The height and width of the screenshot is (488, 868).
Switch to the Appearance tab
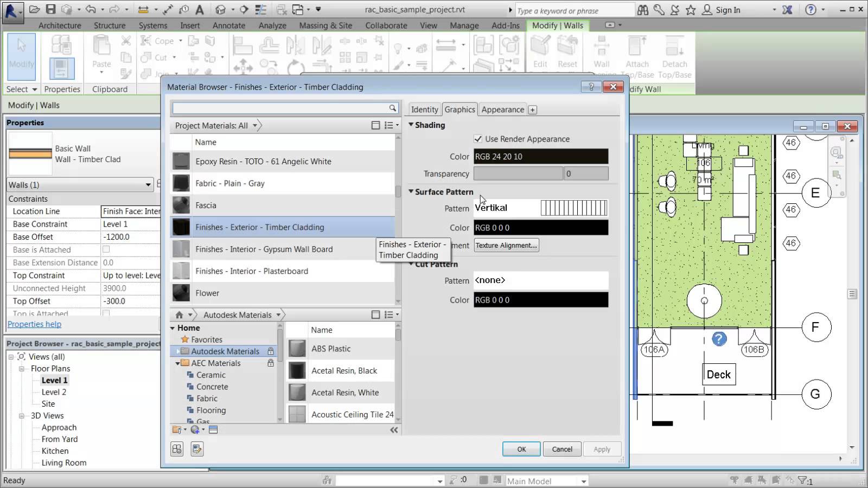pos(502,109)
